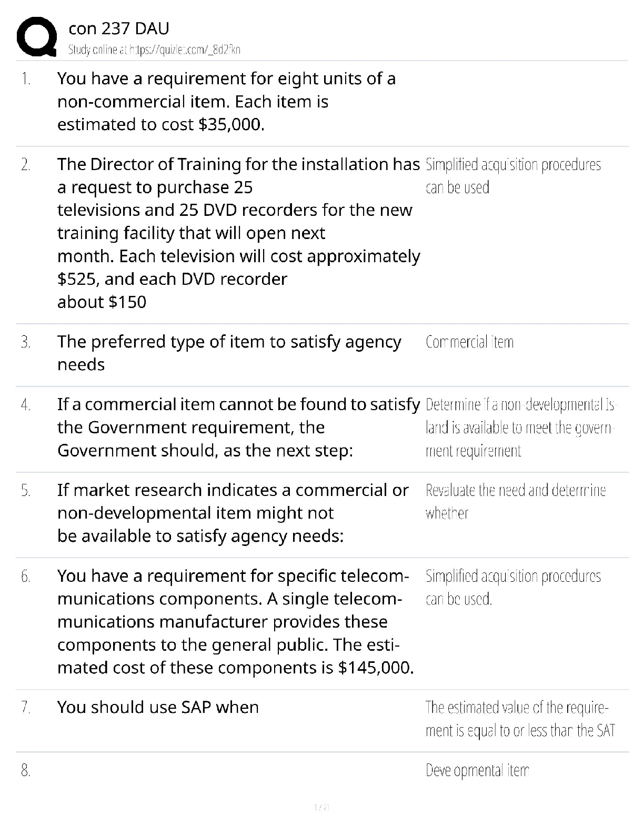Viewport: 644px width, 834px height.
Task: Click the page number at the bottom
Action: [321, 807]
